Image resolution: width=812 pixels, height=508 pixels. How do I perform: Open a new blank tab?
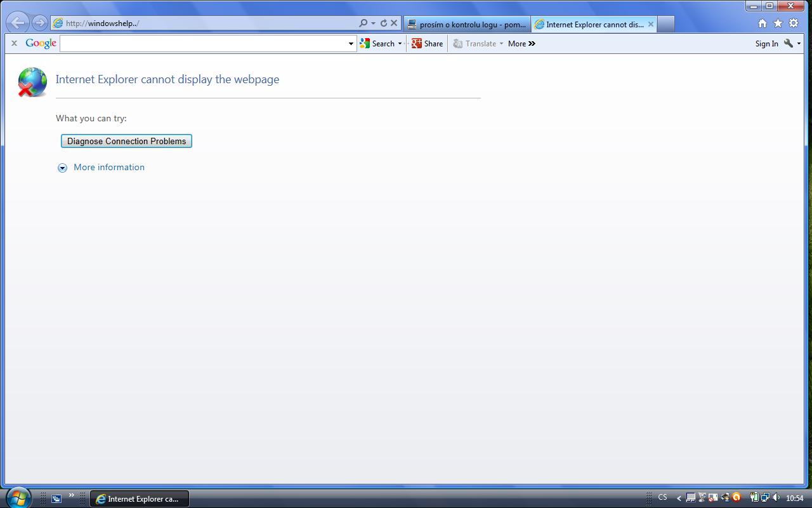pyautogui.click(x=665, y=24)
